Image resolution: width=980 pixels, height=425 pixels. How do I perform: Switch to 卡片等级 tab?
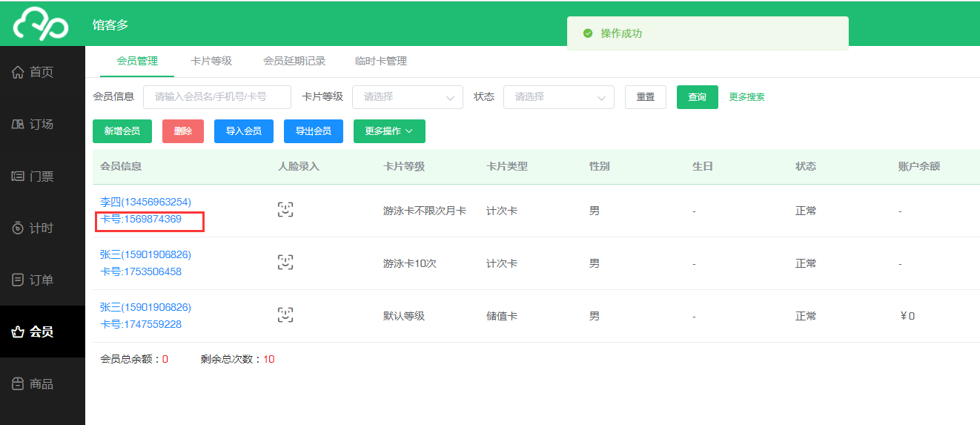coord(211,61)
